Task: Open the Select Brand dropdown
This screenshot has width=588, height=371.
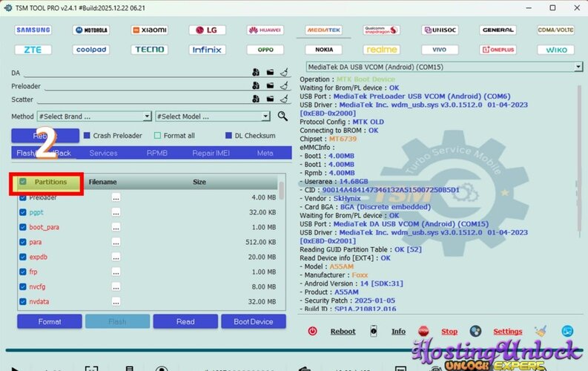Action: click(x=94, y=116)
